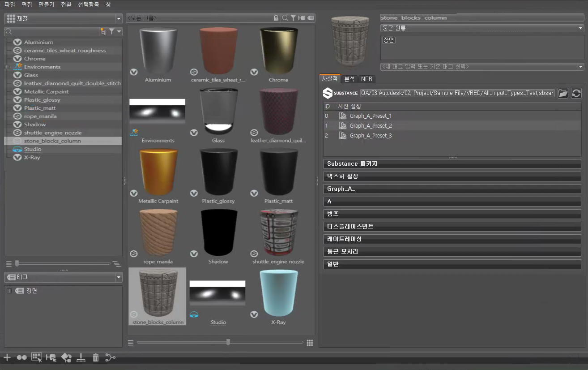Select the rope_manila material thumbnail
The image size is (588, 370).
[x=158, y=233]
